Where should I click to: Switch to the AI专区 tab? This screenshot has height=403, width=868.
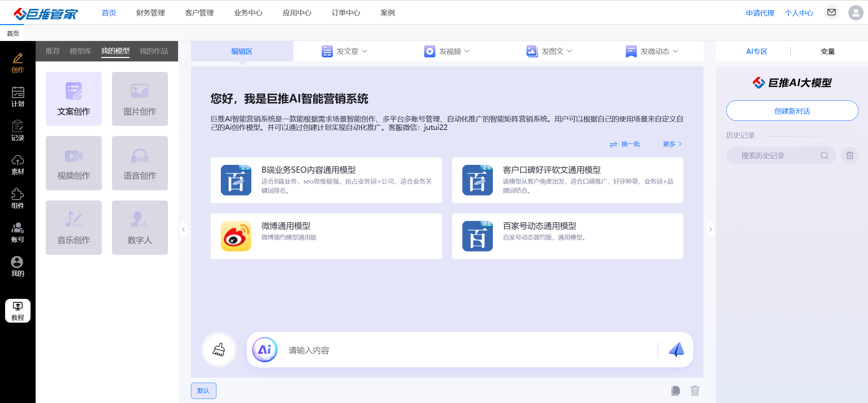756,51
